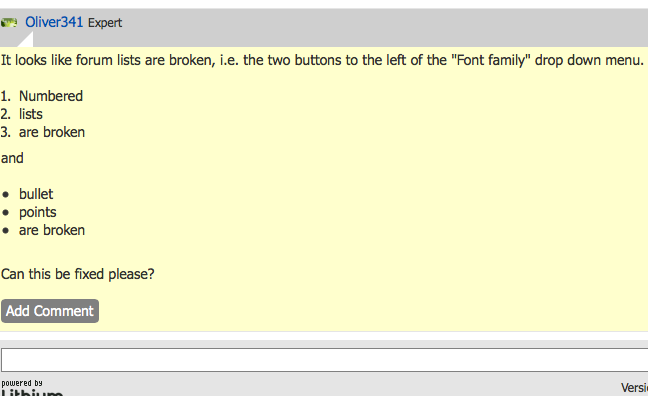Click the first list item 'Numbered'
This screenshot has width=648, height=396.
51,96
